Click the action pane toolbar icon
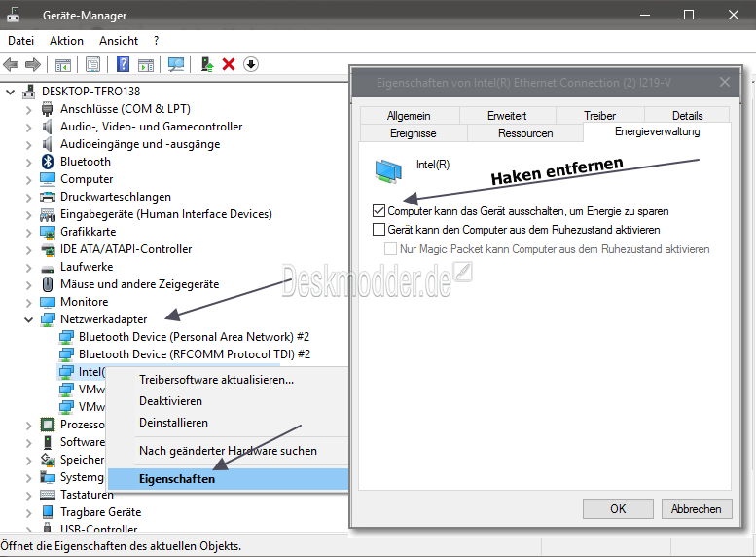The height and width of the screenshot is (557, 756). tap(146, 64)
